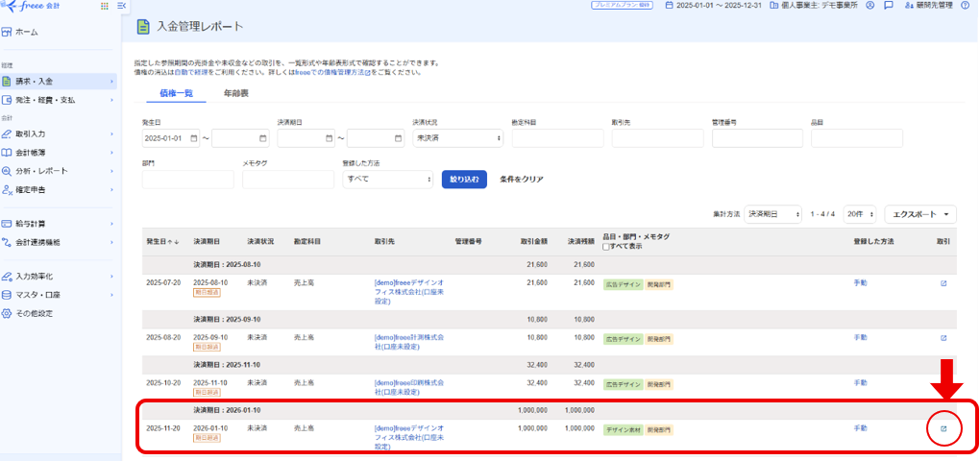Screen dimensions: 980x461
Task: Sort by the 発生日 column header
Action: pos(163,241)
